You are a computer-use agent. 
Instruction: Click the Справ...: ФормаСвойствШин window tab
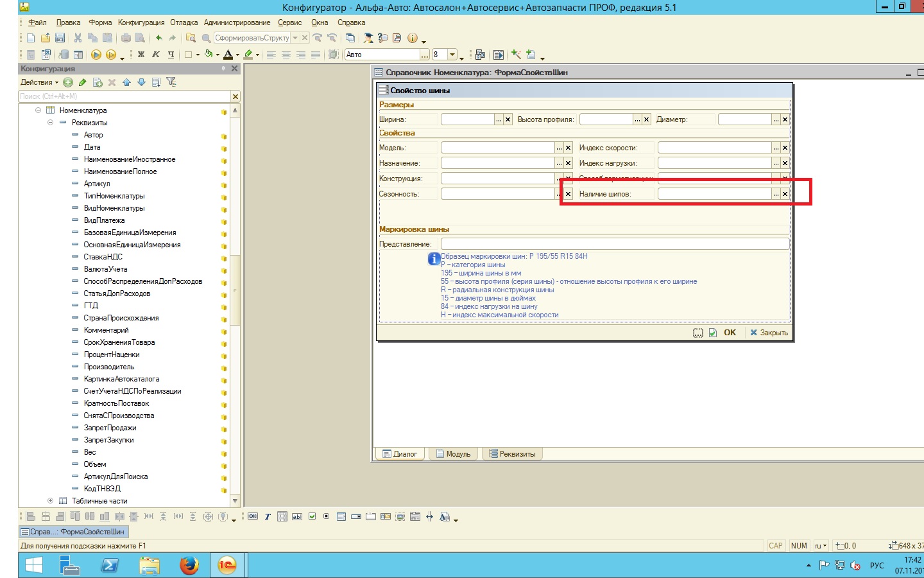[x=74, y=532]
